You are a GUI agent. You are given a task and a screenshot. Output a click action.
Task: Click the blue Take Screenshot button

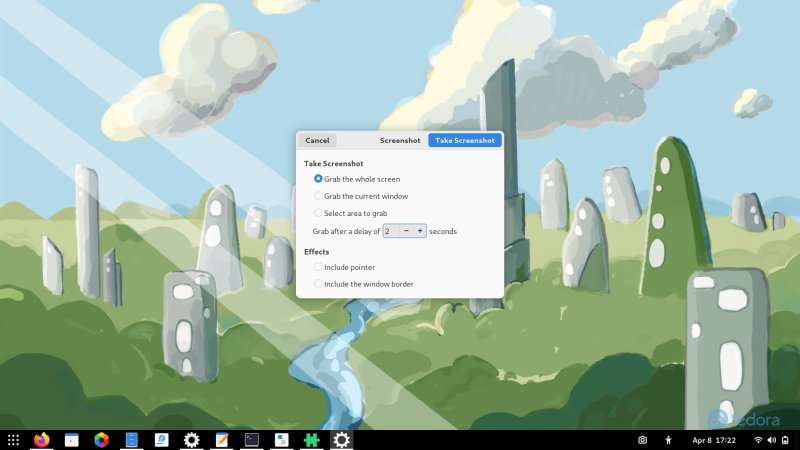coord(465,140)
